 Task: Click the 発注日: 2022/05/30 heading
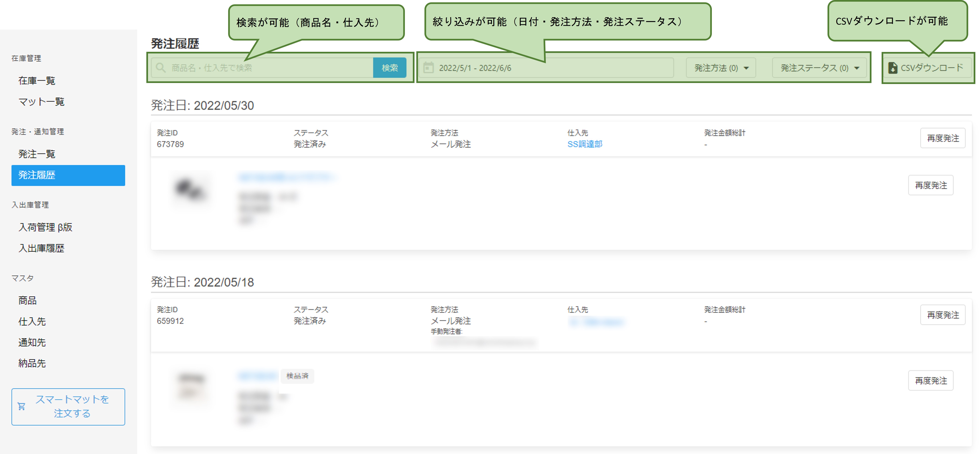[202, 105]
